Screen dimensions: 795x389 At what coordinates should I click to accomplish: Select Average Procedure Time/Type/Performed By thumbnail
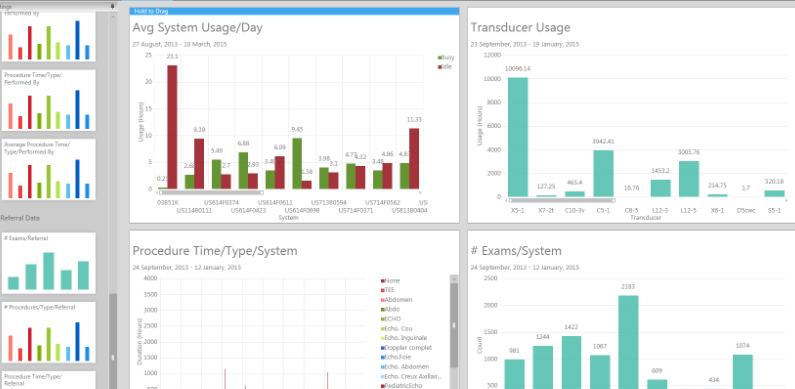click(49, 169)
